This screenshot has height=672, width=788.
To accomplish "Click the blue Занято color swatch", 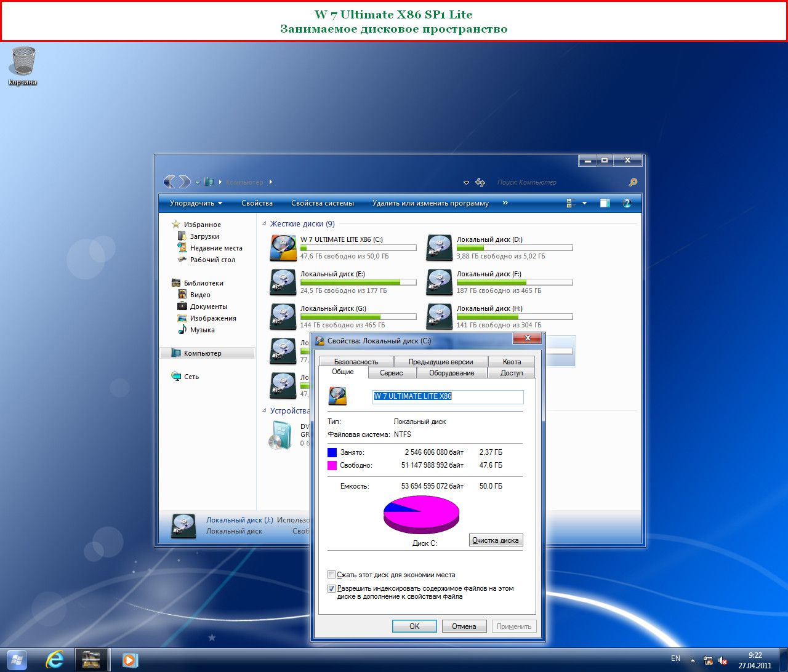I will click(x=332, y=452).
